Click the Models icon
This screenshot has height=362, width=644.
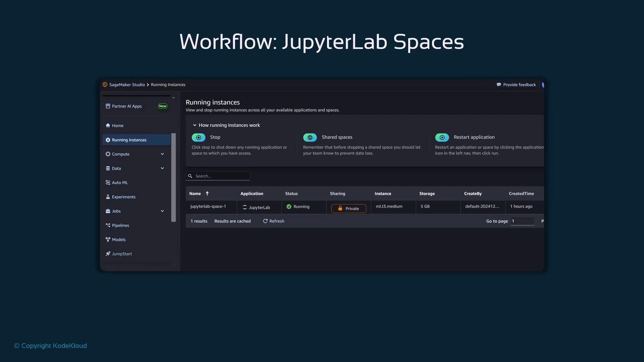(x=108, y=239)
